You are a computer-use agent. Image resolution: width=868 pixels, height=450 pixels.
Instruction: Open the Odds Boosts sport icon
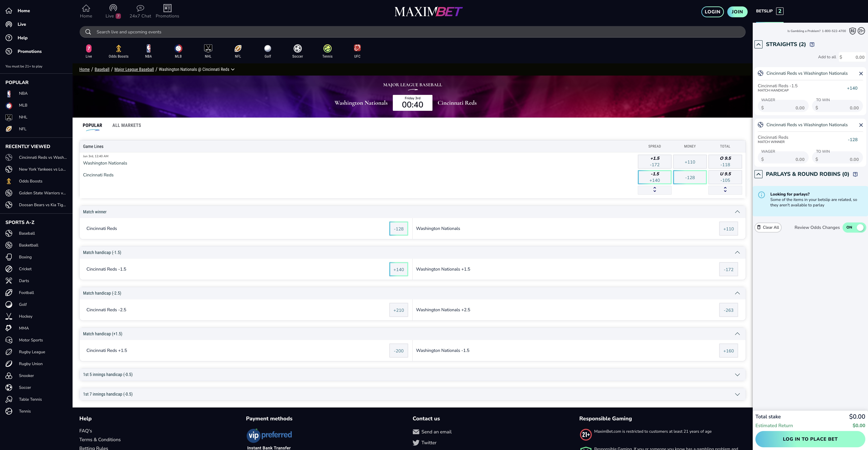pos(118,51)
